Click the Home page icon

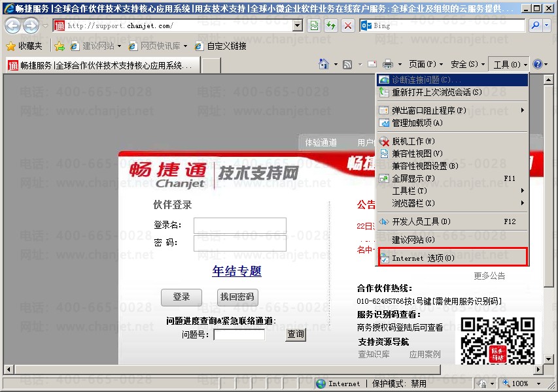coord(324,64)
